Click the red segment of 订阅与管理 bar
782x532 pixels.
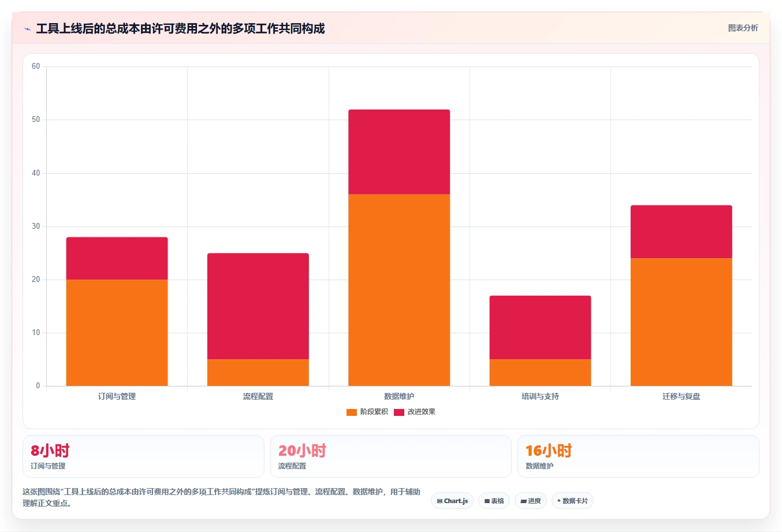117,258
